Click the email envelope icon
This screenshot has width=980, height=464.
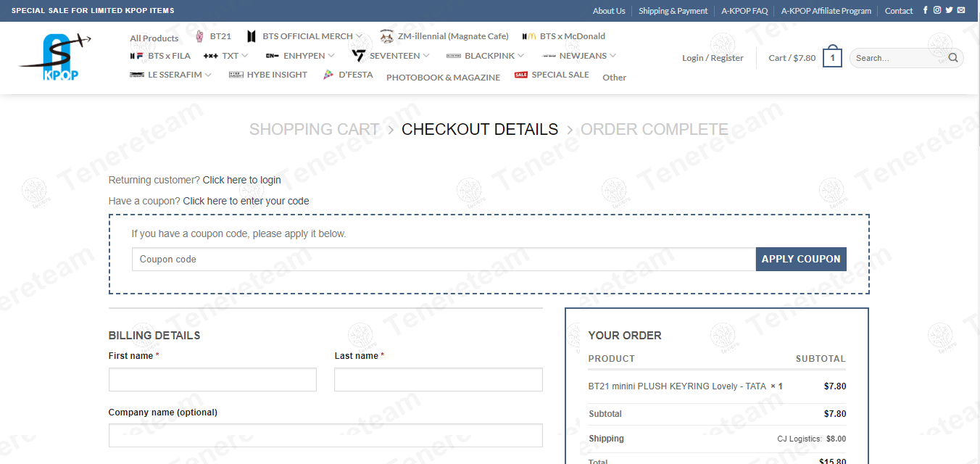(961, 10)
